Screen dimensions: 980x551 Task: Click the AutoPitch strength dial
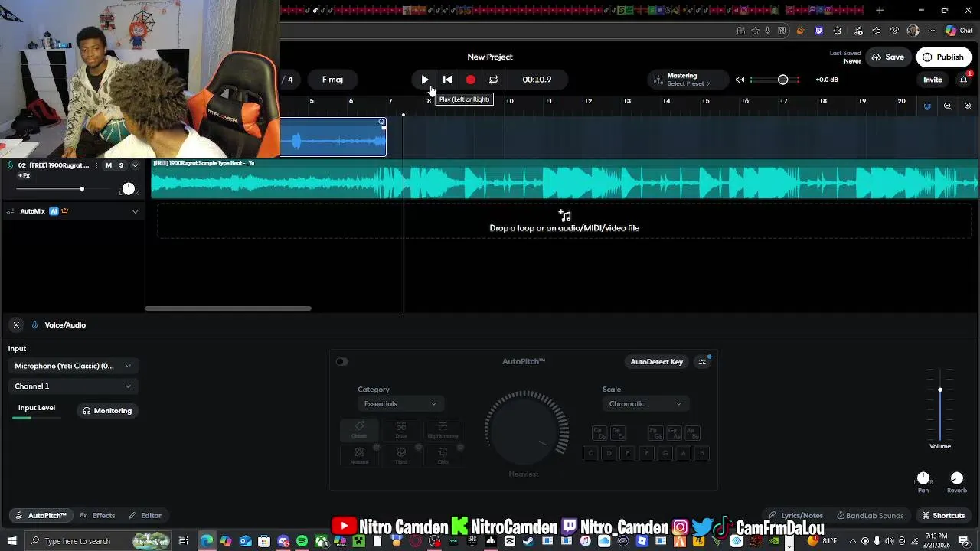pyautogui.click(x=525, y=432)
